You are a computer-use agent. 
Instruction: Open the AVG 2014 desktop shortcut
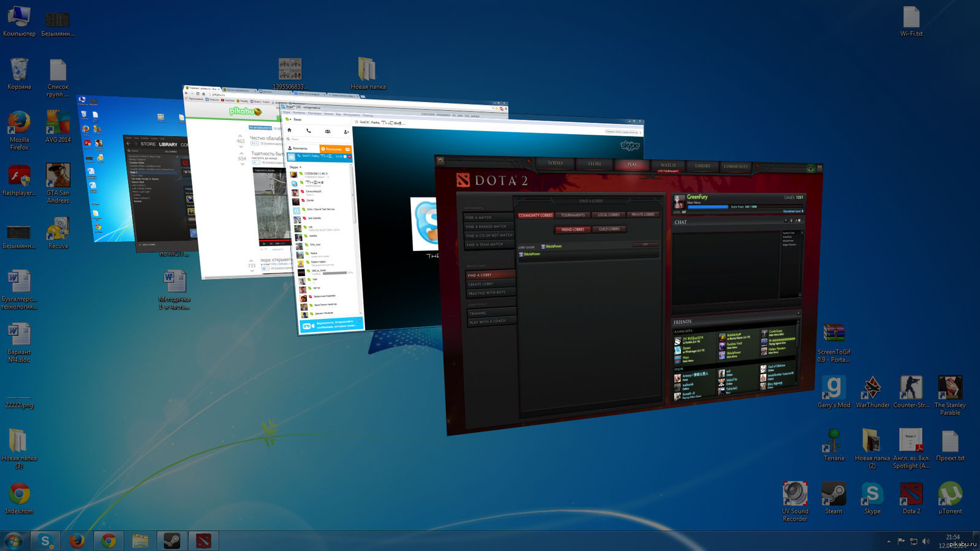(x=58, y=127)
